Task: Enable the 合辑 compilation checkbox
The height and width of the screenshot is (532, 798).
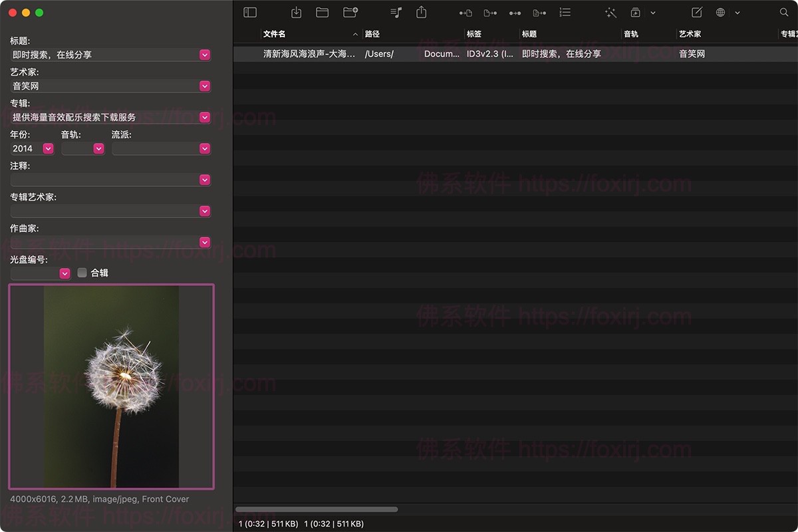Action: click(x=82, y=273)
